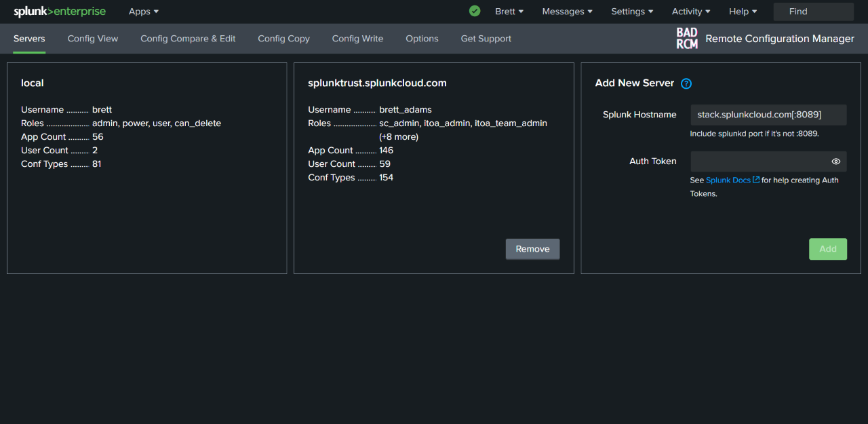Click the local App Count value 56
Screen dimensions: 868x424
(98, 137)
